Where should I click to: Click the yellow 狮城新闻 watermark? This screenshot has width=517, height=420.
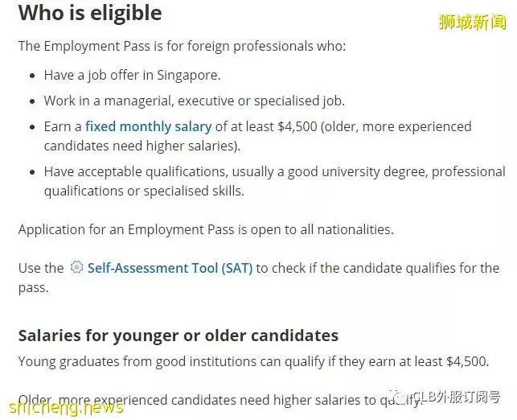pyautogui.click(x=472, y=22)
